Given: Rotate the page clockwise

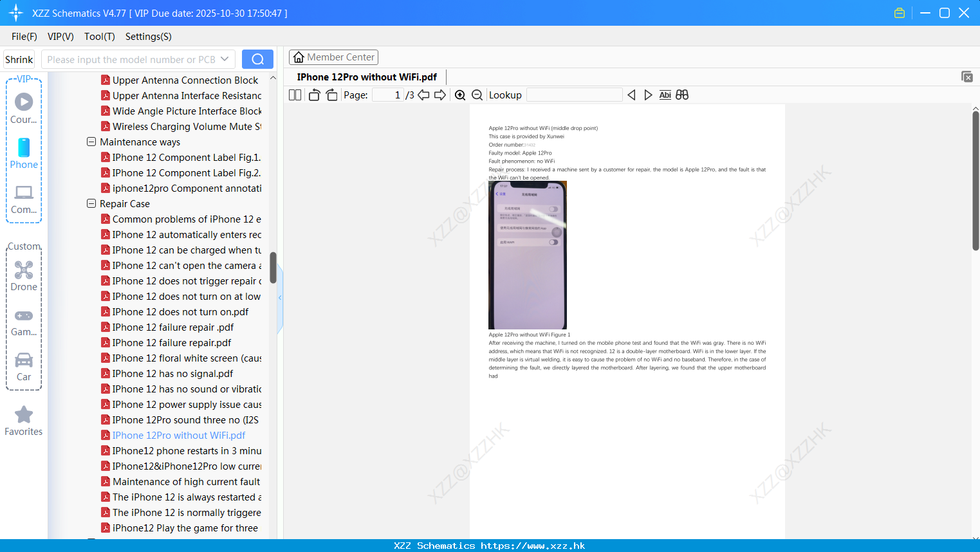Looking at the screenshot, I should (331, 95).
